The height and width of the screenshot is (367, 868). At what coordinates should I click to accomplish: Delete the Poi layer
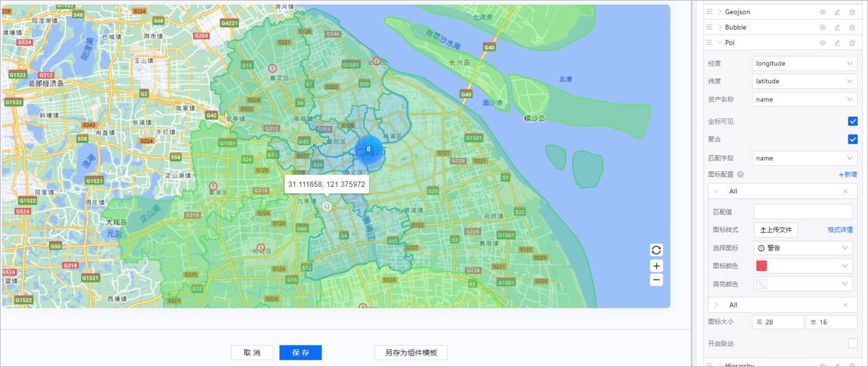coord(852,43)
